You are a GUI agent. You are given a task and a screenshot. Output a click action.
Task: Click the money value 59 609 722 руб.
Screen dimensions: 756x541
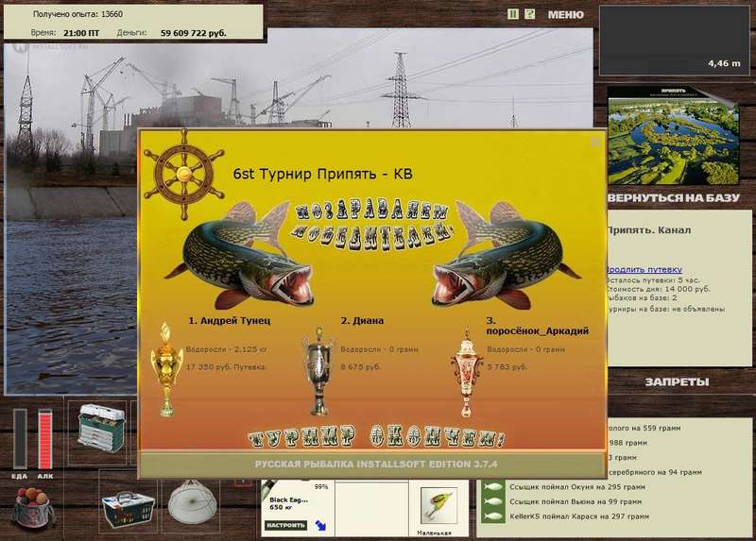click(x=194, y=33)
